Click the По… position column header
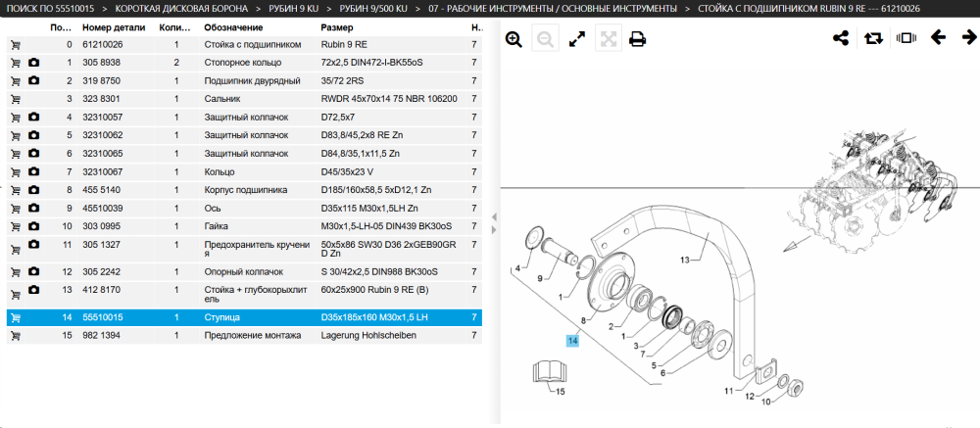This screenshot has height=428, width=980. pyautogui.click(x=61, y=28)
